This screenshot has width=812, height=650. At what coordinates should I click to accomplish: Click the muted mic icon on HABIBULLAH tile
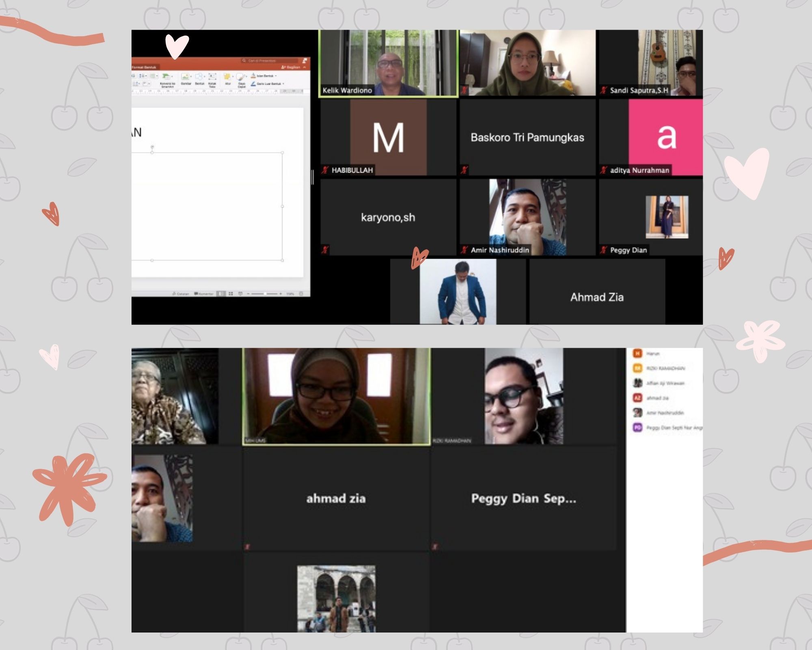click(x=325, y=170)
